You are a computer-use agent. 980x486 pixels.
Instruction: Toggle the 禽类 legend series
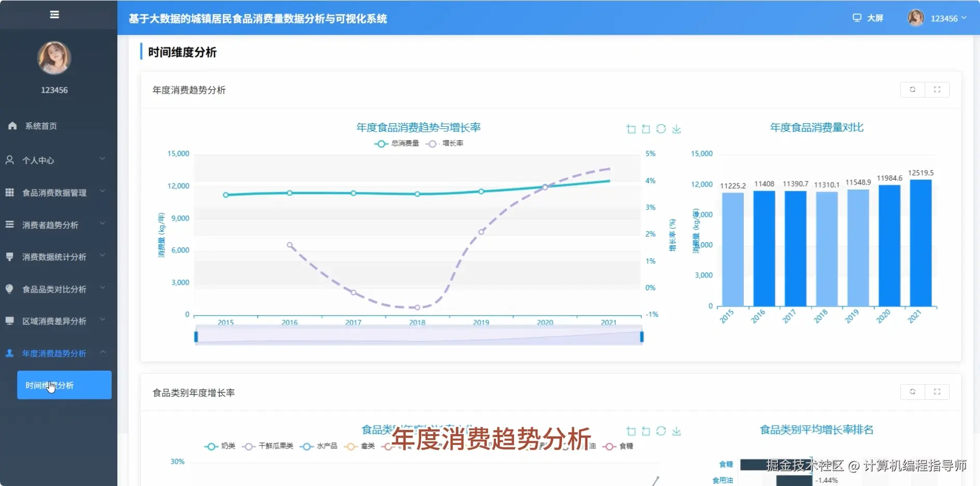click(359, 446)
